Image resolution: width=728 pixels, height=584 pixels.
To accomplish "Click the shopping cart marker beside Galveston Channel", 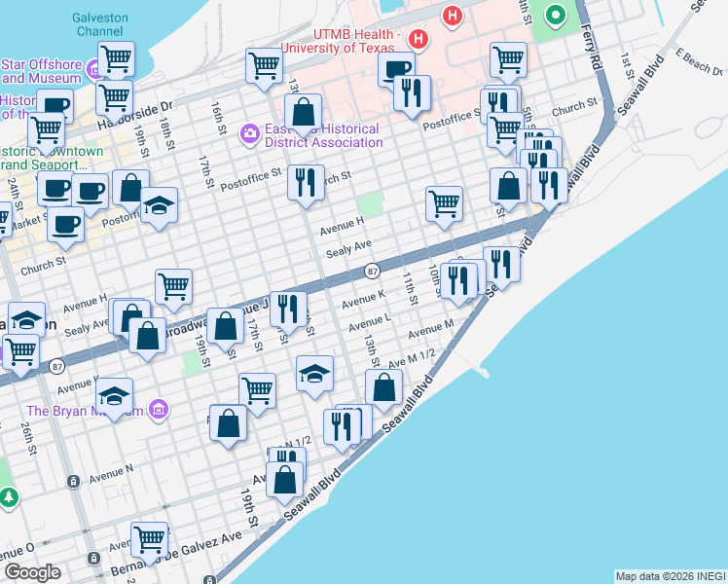I will coord(116,60).
